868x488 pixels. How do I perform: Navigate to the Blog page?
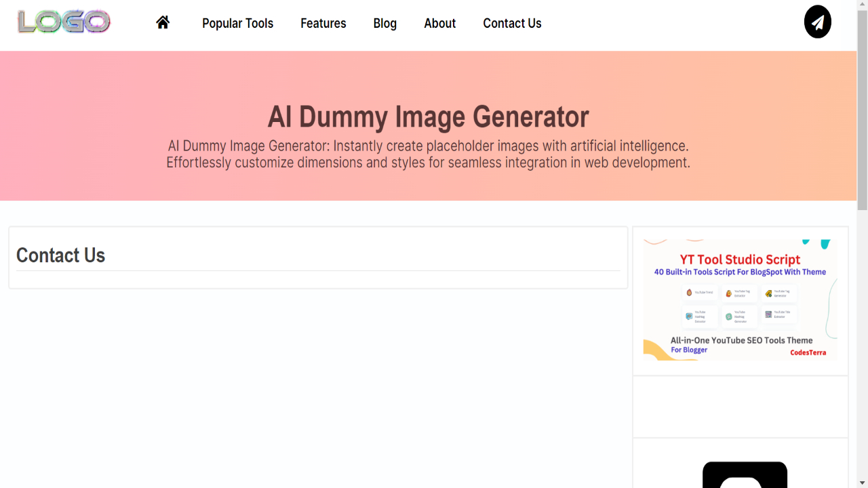pyautogui.click(x=384, y=23)
